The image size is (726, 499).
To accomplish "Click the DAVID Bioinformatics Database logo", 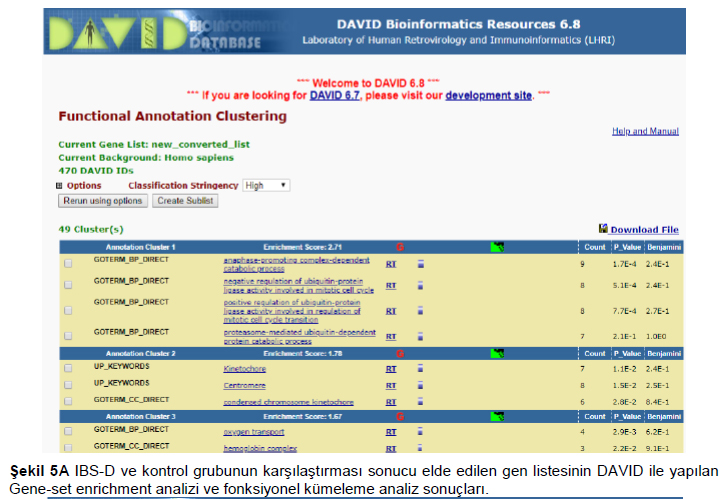I will 155,32.
